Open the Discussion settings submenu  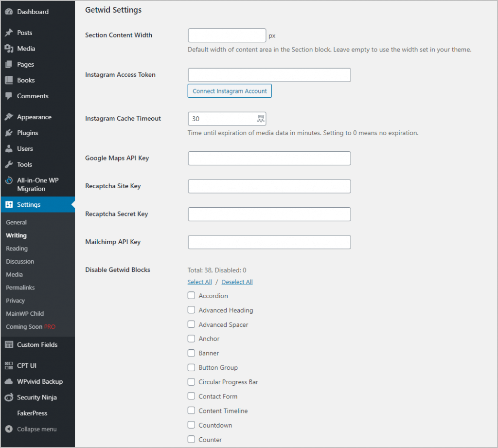coord(20,262)
